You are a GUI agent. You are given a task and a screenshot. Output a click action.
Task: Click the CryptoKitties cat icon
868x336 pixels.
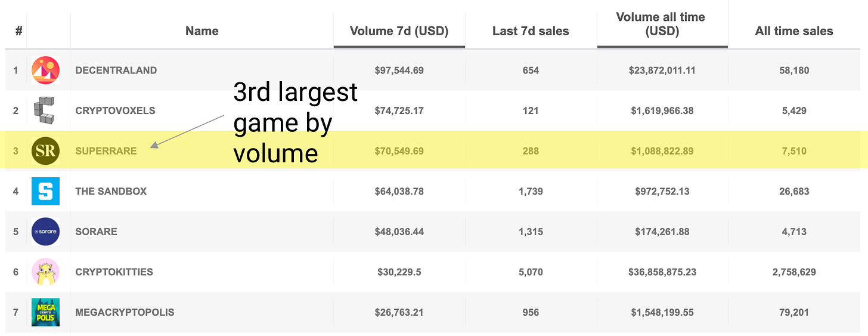(45, 272)
